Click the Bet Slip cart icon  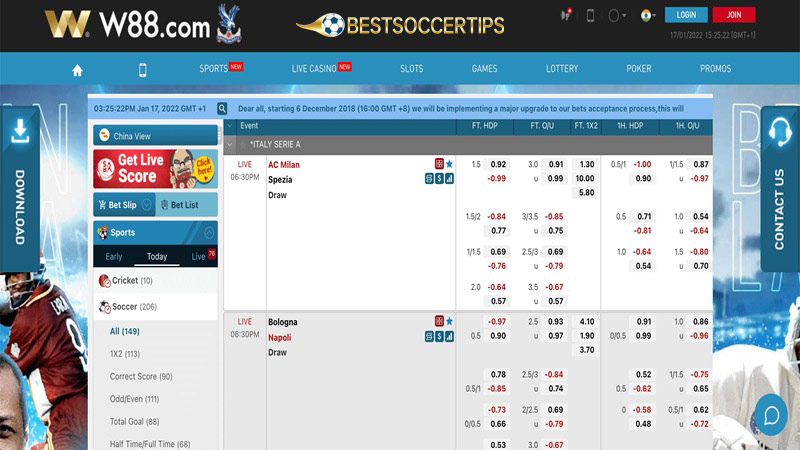coord(102,205)
